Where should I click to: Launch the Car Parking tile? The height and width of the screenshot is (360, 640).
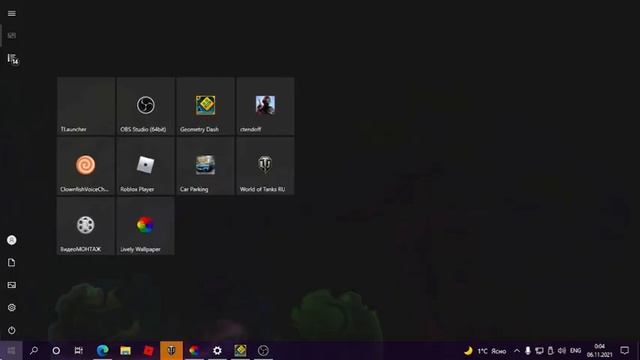pos(205,166)
